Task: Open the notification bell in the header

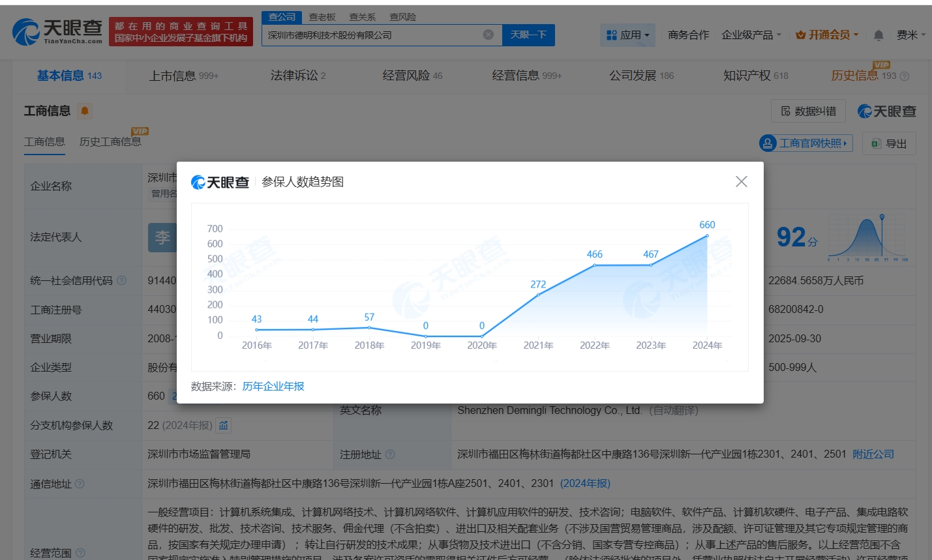Action: coord(879,35)
